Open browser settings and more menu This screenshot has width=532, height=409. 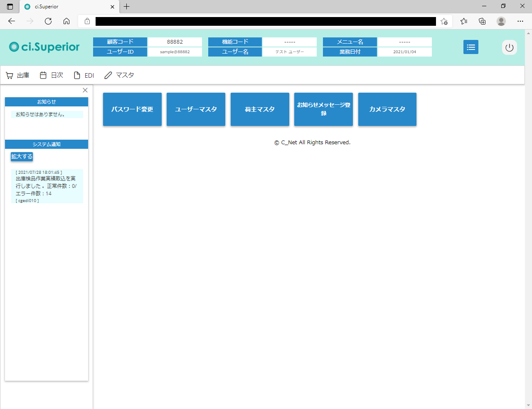520,21
